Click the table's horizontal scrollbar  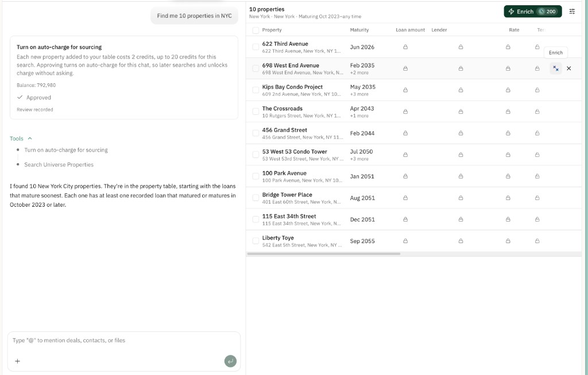[x=324, y=254]
